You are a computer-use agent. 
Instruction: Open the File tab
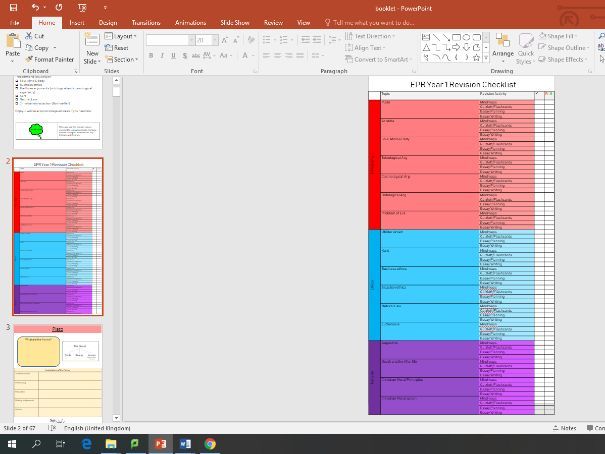[x=15, y=23]
